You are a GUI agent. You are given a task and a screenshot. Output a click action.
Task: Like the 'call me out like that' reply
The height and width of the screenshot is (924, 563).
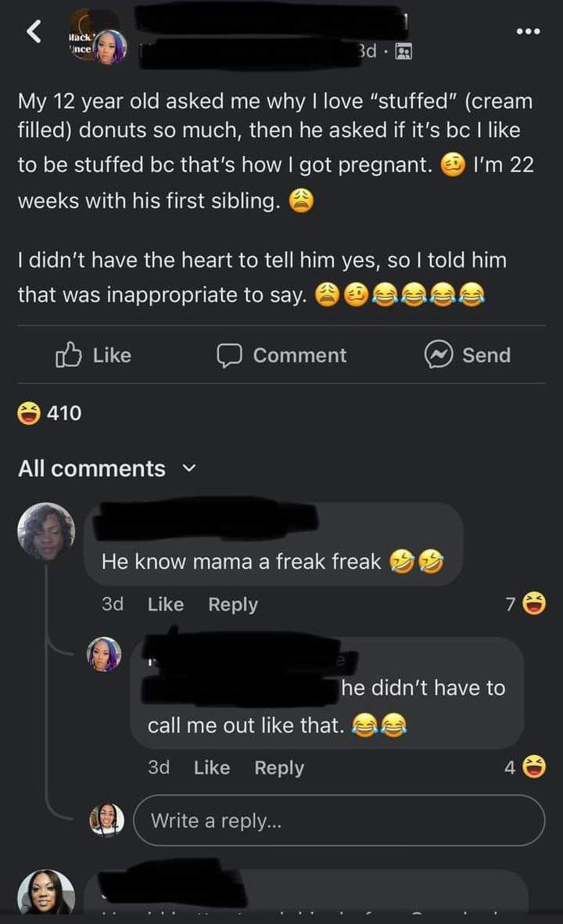(x=211, y=768)
